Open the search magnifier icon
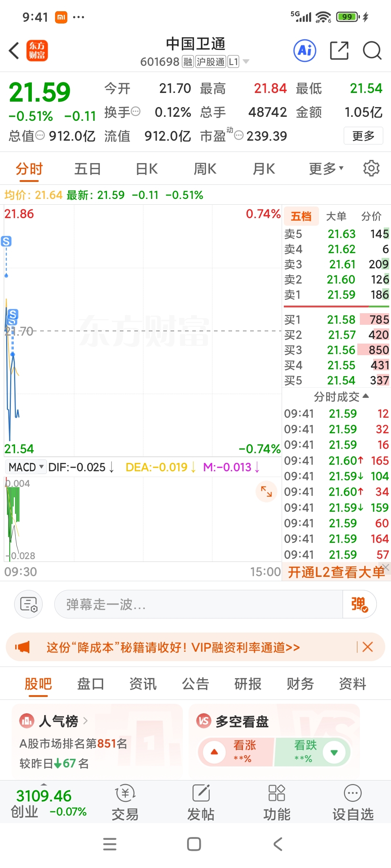This screenshot has height=868, width=391. tap(372, 51)
